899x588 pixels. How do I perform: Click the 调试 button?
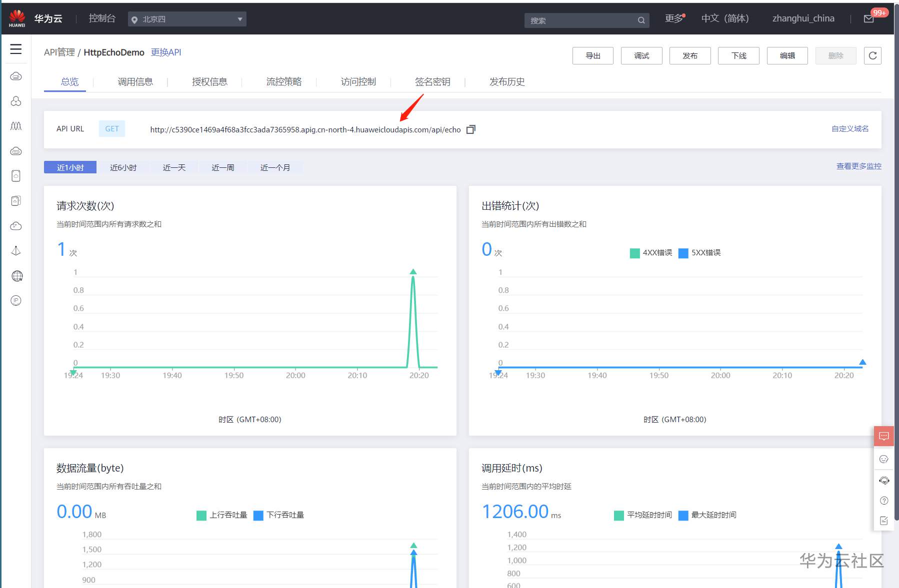(x=641, y=55)
